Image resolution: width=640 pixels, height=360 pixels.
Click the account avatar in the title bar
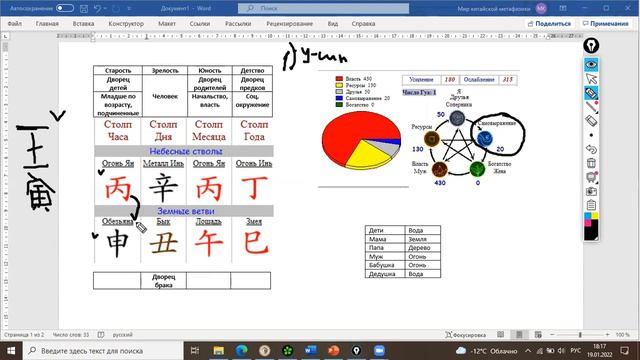pyautogui.click(x=541, y=8)
